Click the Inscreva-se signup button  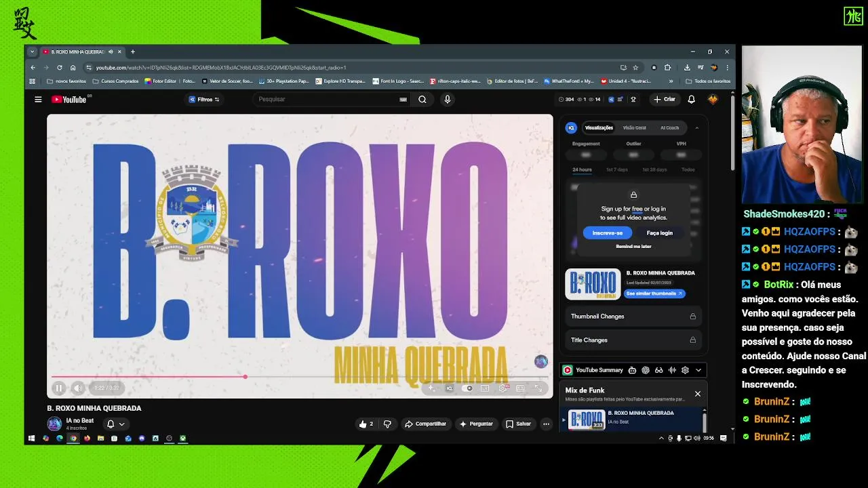click(608, 232)
